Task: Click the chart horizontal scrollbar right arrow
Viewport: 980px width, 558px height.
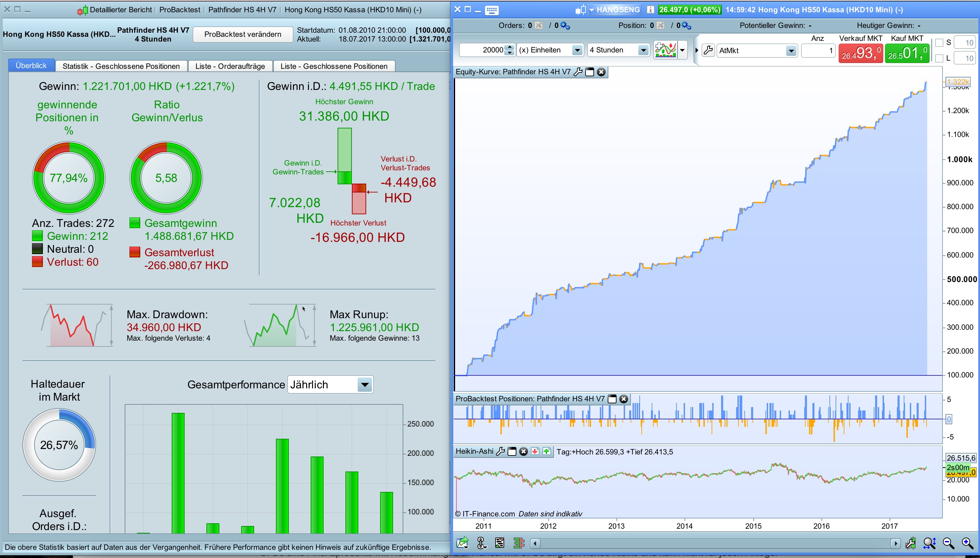Action: pos(895,543)
